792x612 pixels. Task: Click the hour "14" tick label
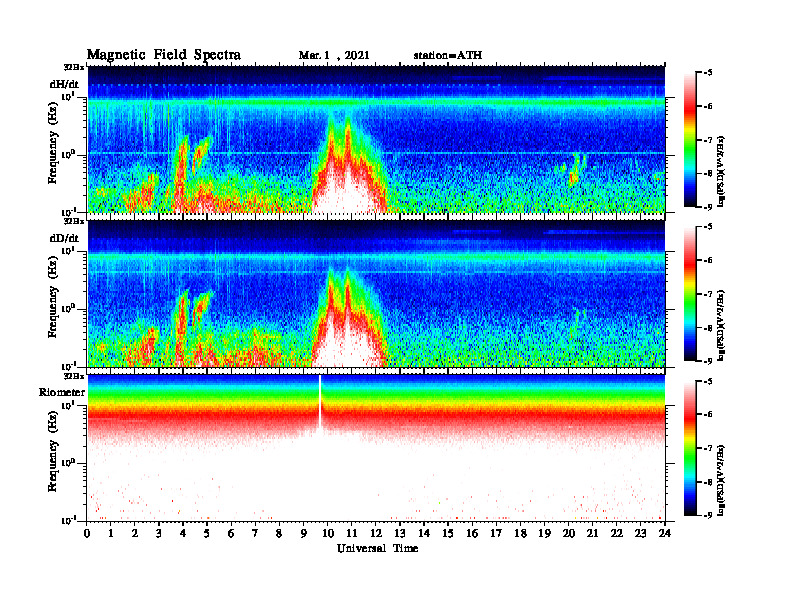click(424, 534)
